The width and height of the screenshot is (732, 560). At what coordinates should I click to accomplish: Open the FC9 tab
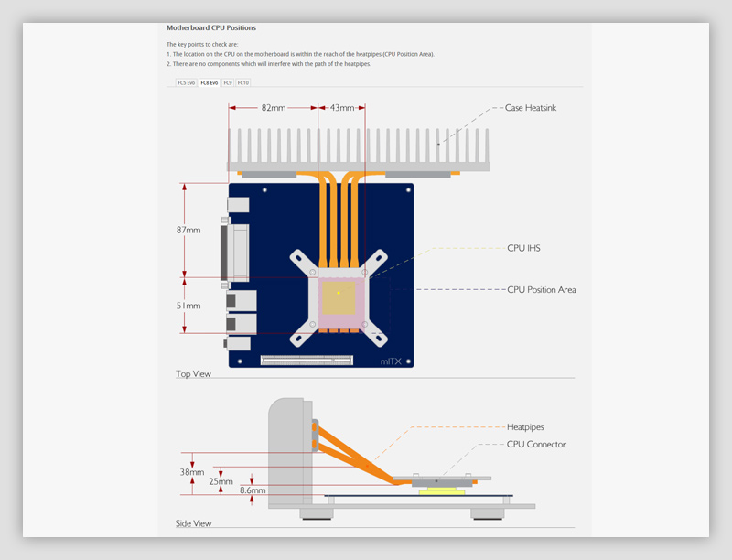click(228, 82)
